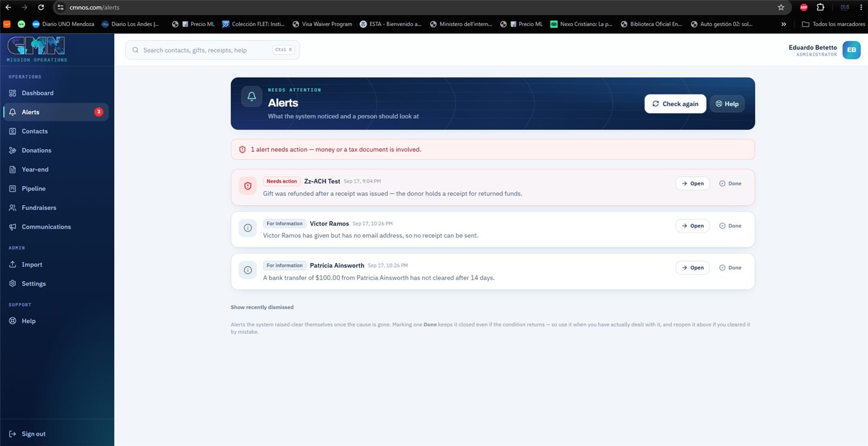
Task: Open the Patricia Ainsworth alert
Action: [692, 267]
